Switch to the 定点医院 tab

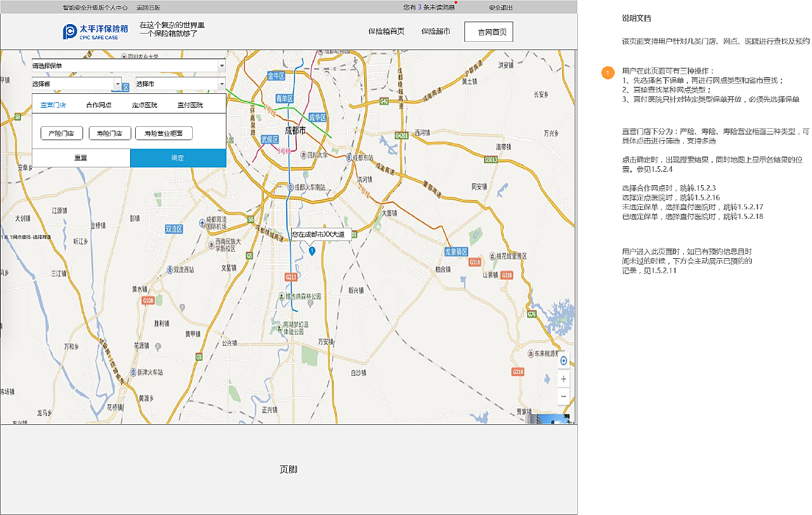(x=145, y=105)
